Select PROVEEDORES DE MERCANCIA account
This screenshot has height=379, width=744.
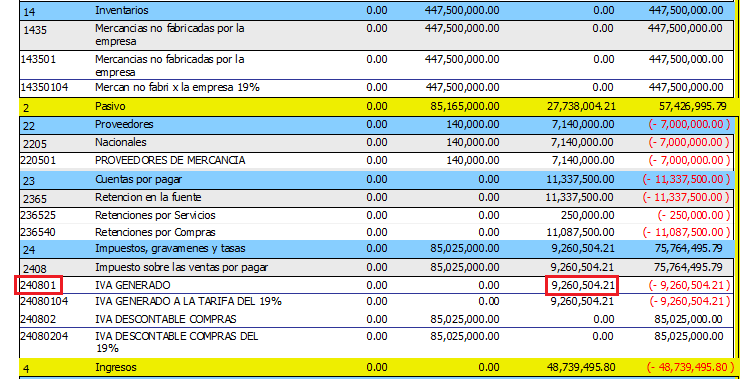pyautogui.click(x=170, y=160)
